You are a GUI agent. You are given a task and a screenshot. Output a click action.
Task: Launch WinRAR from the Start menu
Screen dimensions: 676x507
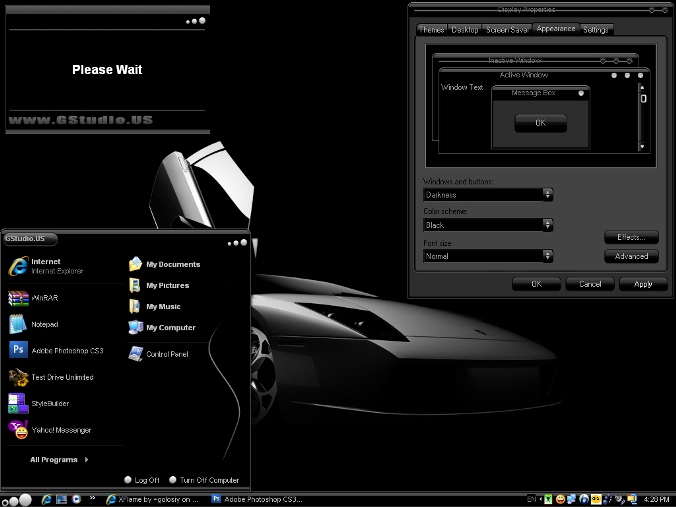(x=33, y=298)
